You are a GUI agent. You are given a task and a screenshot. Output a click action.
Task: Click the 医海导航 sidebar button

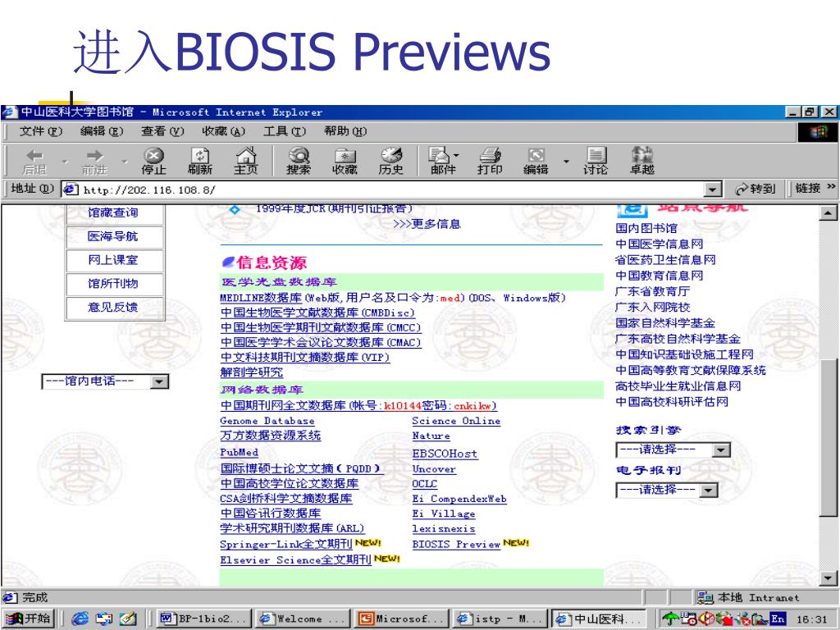pyautogui.click(x=114, y=236)
